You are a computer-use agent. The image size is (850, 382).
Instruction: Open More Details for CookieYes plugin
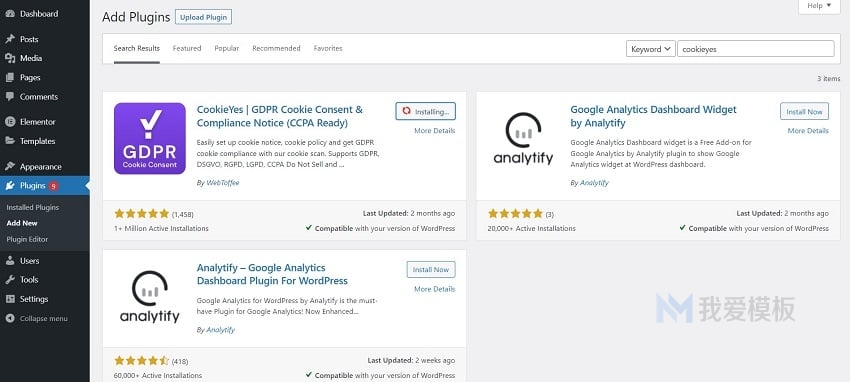435,131
